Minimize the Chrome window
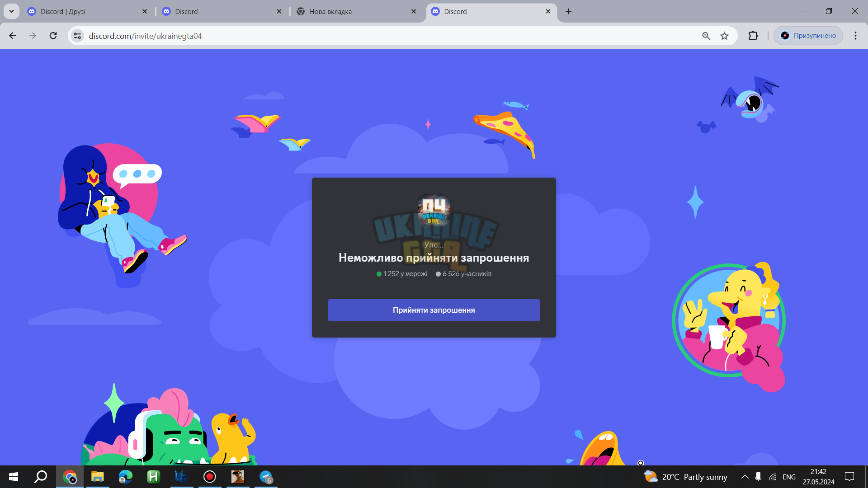This screenshot has height=488, width=868. click(x=803, y=11)
